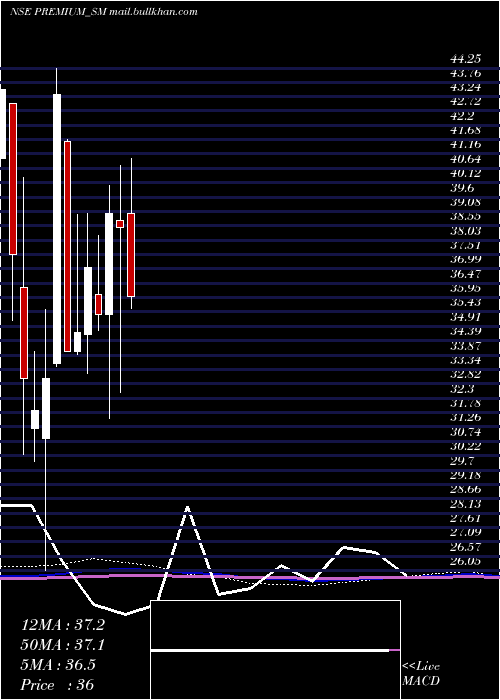Viewport: 500px width, 700px height.
Task: Click the 26.05 price label
Action: 465,560
